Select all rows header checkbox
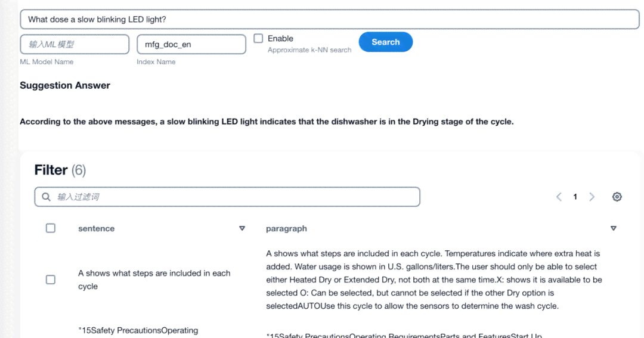The width and height of the screenshot is (644, 338). 51,228
